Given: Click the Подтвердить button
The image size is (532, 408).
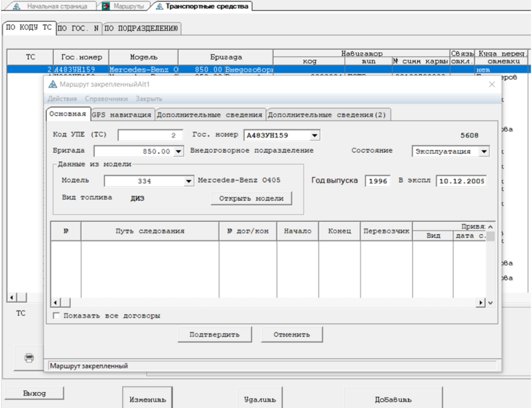Looking at the screenshot, I should [x=215, y=335].
